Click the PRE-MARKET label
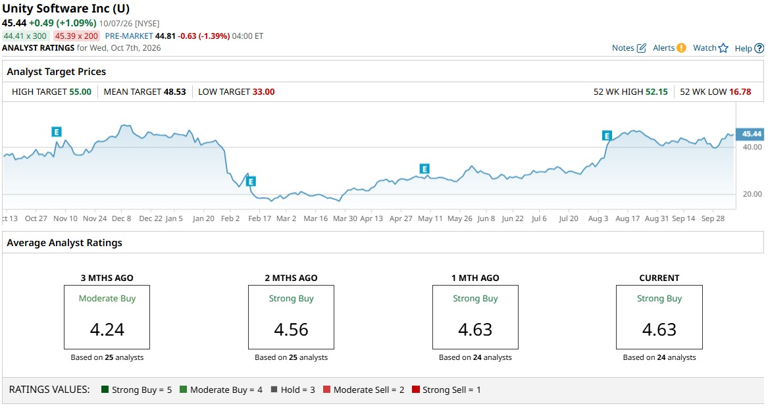The image size is (768, 408). point(129,36)
